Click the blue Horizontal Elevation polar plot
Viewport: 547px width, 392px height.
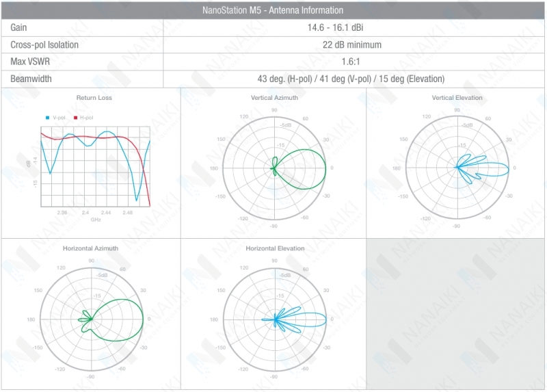pos(276,319)
